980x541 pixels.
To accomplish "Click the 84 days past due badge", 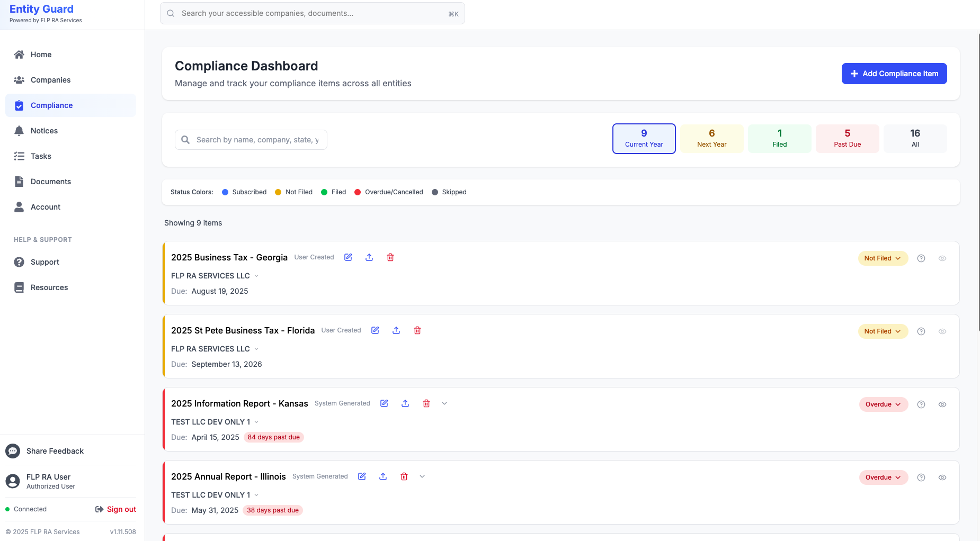I will point(274,437).
